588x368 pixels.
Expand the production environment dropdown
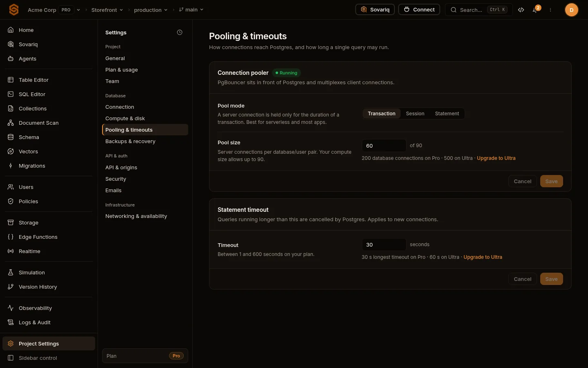pos(151,10)
